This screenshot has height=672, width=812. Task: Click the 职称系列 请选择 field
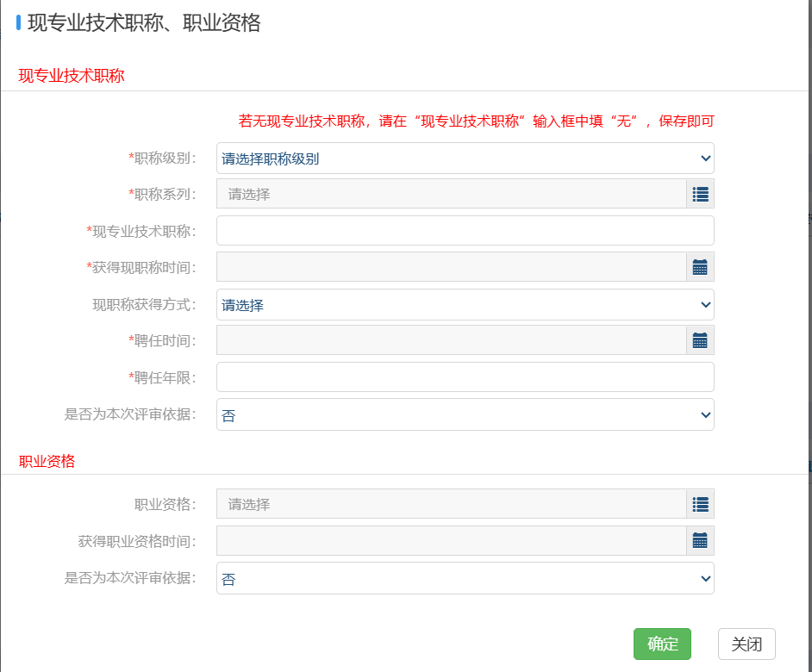point(448,194)
